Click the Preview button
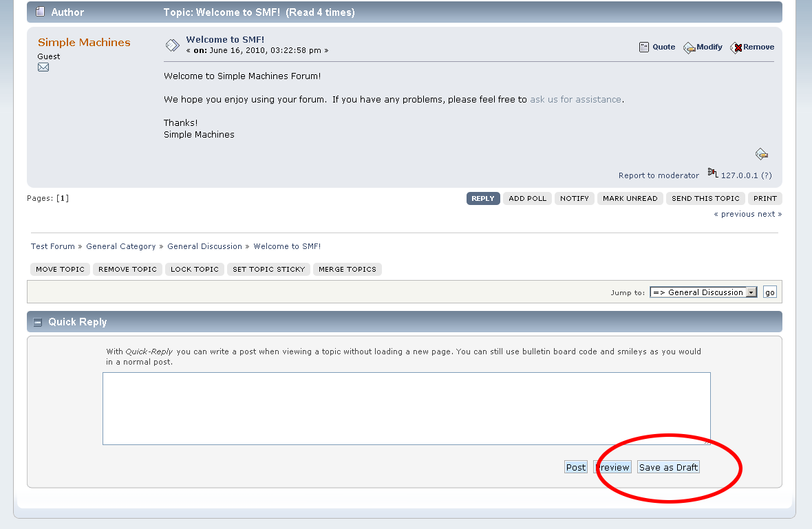 612,467
